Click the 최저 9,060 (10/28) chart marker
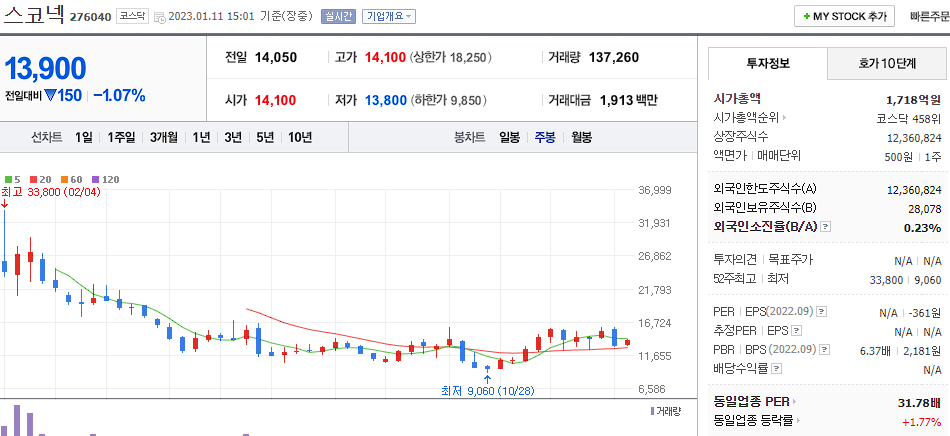 pyautogui.click(x=488, y=391)
